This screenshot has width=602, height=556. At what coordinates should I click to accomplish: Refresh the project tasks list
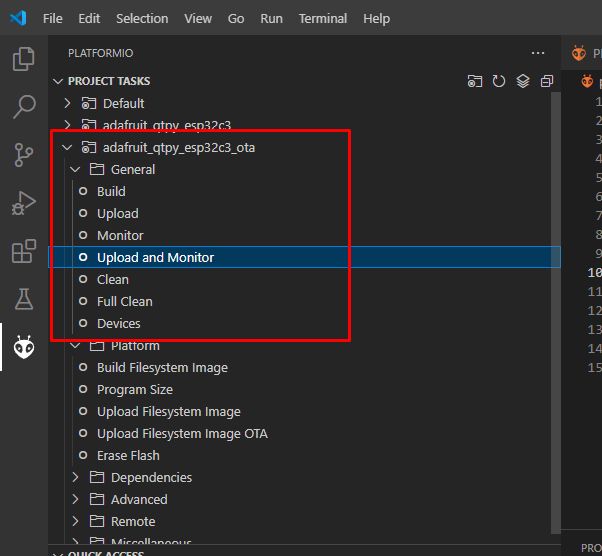click(x=499, y=81)
